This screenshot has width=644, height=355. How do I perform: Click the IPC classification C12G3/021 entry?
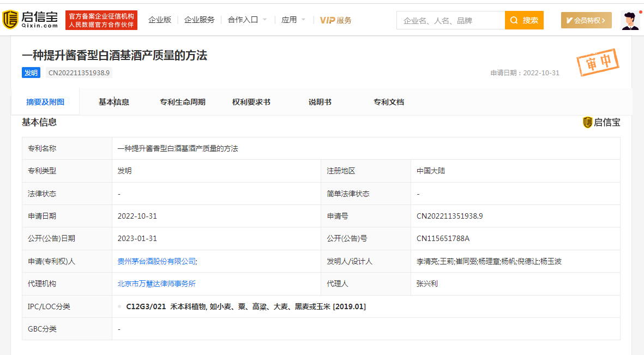[x=245, y=306]
